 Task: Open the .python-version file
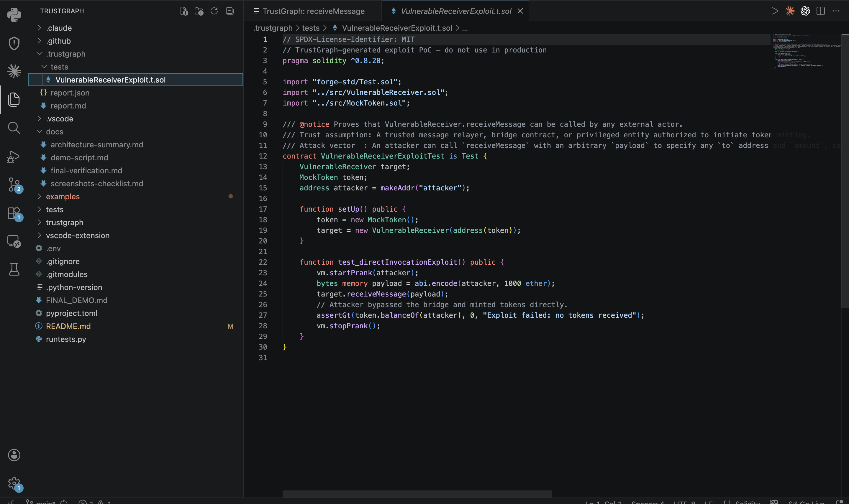pos(136,287)
